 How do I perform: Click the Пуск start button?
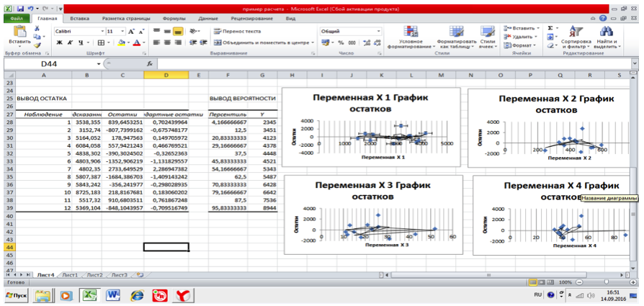[16, 295]
